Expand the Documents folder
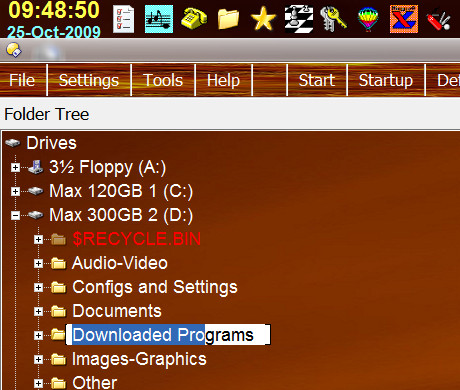This screenshot has width=460, height=390. point(38,311)
